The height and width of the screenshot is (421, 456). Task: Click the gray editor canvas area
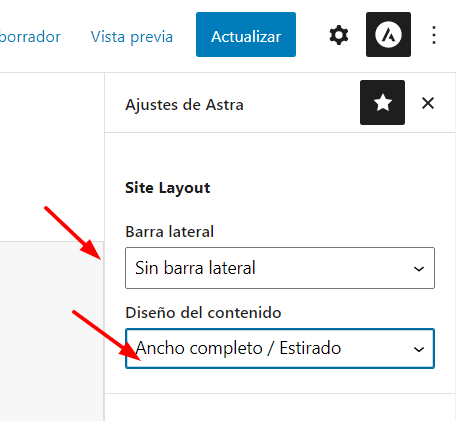click(52, 331)
